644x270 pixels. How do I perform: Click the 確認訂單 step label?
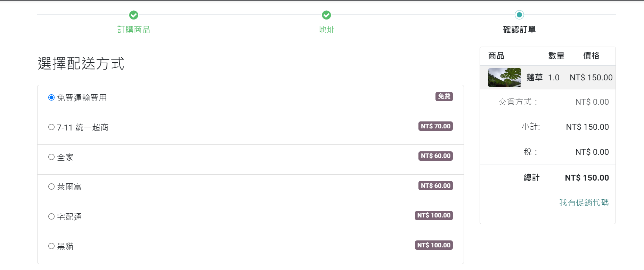tap(519, 30)
